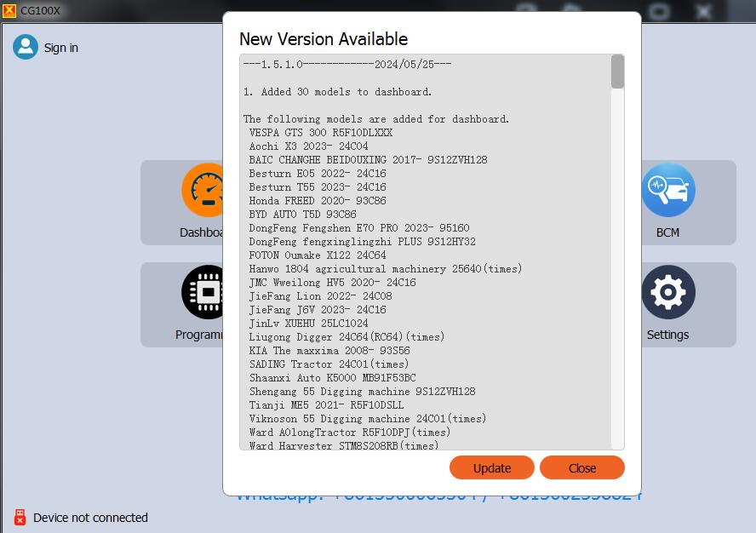Click the CG100X app logo icon
Image resolution: width=756 pixels, height=533 pixels.
point(9,10)
